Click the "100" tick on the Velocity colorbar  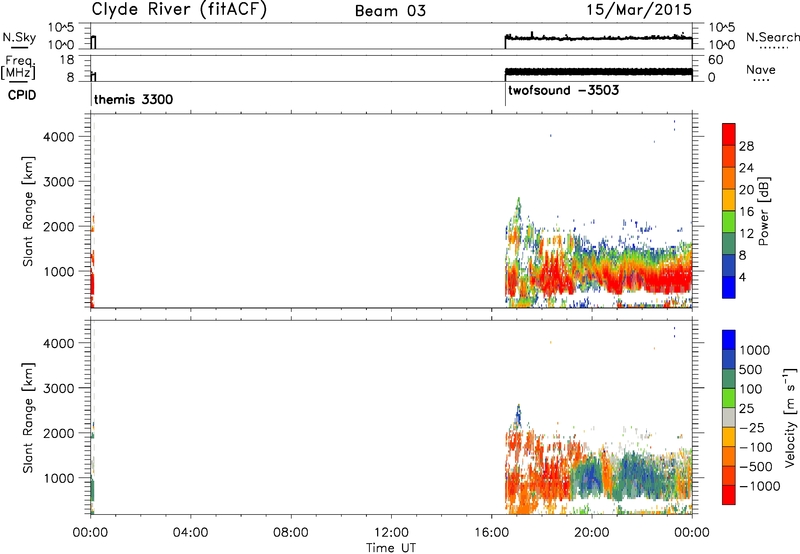[x=751, y=389]
